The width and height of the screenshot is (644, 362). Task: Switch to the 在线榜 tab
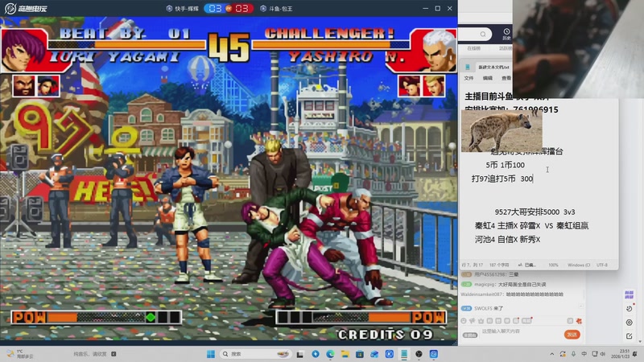(x=474, y=48)
